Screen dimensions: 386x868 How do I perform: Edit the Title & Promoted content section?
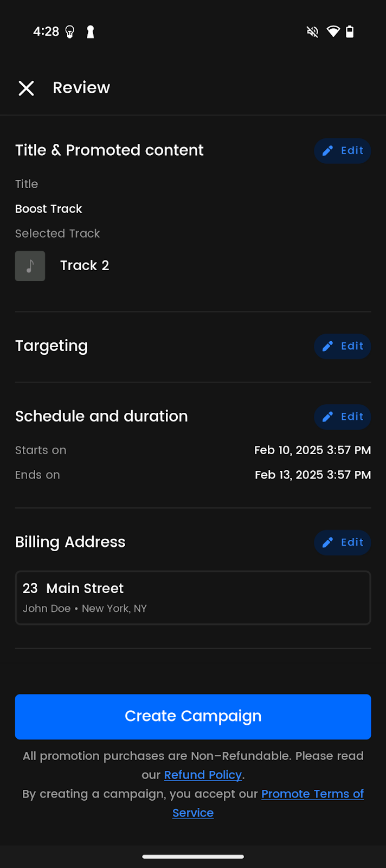[x=343, y=151]
